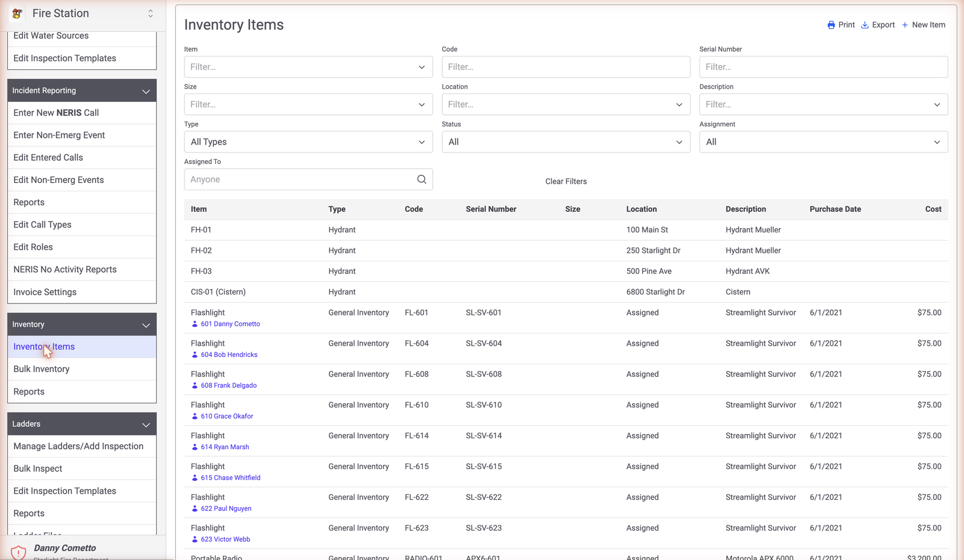964x560 pixels.
Task: Click person icon beside 622 Paul Nguyen
Action: click(x=195, y=508)
